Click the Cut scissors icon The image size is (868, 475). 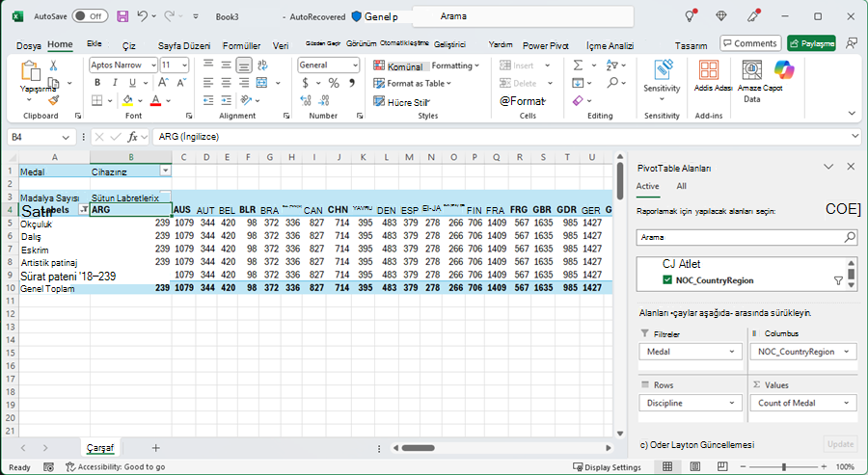click(53, 66)
